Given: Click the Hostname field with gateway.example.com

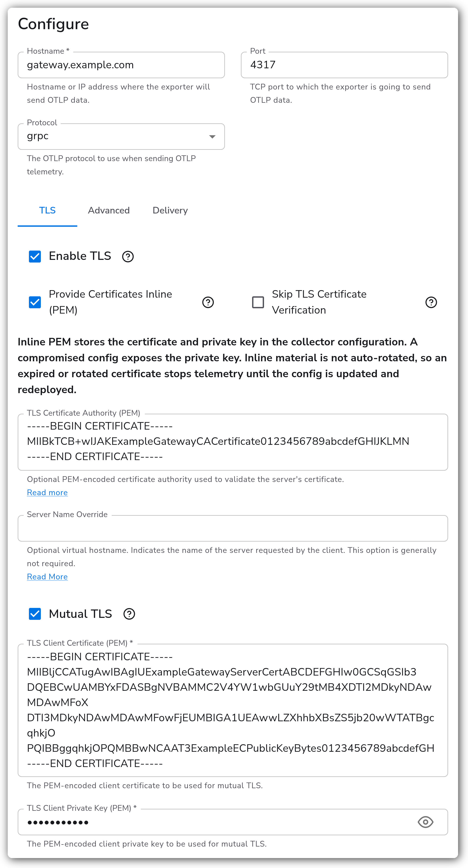Looking at the screenshot, I should [x=121, y=65].
